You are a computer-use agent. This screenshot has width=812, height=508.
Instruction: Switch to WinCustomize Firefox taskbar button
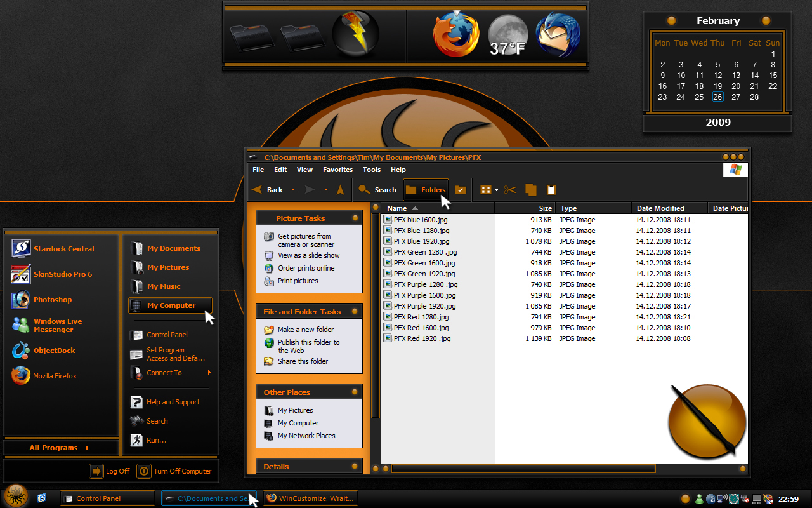tap(311, 498)
